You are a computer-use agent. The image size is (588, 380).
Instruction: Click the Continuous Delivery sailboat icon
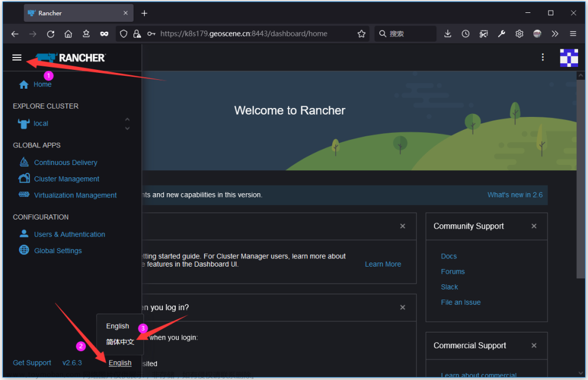(24, 162)
